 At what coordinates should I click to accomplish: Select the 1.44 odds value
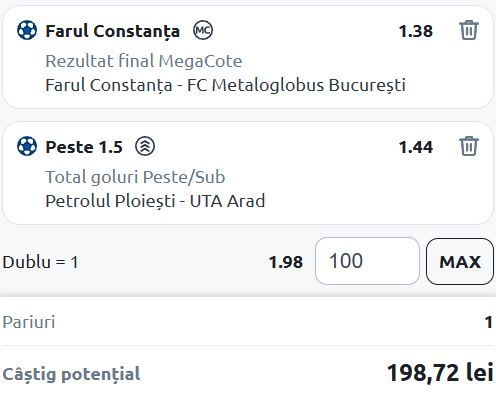pyautogui.click(x=416, y=147)
